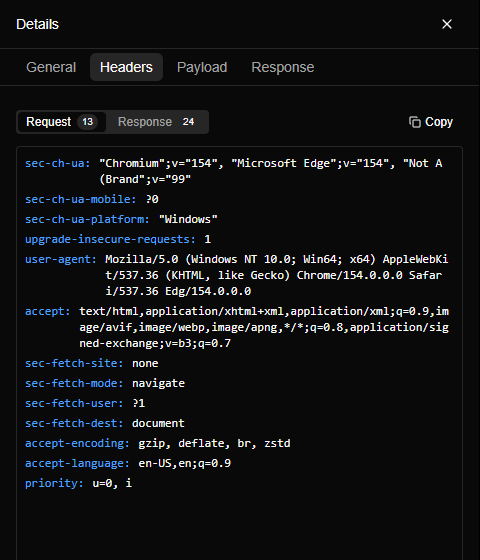The image size is (480, 560).
Task: Click the Details panel title
Action: pos(38,24)
